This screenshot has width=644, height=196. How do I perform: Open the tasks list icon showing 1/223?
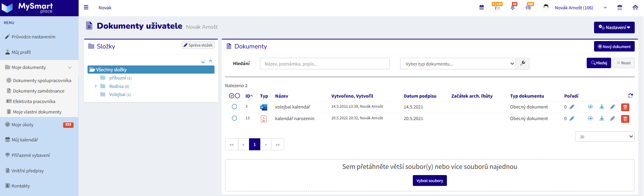[497, 7]
